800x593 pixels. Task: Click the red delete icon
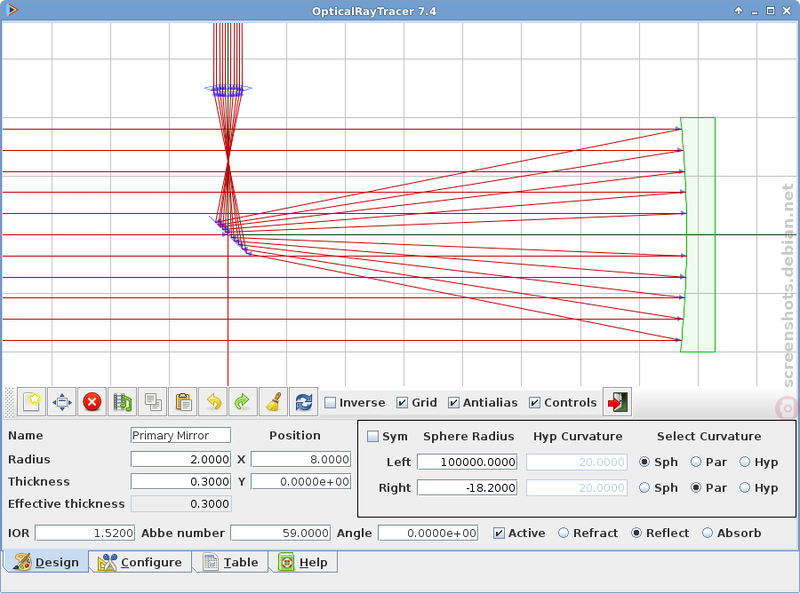[92, 402]
